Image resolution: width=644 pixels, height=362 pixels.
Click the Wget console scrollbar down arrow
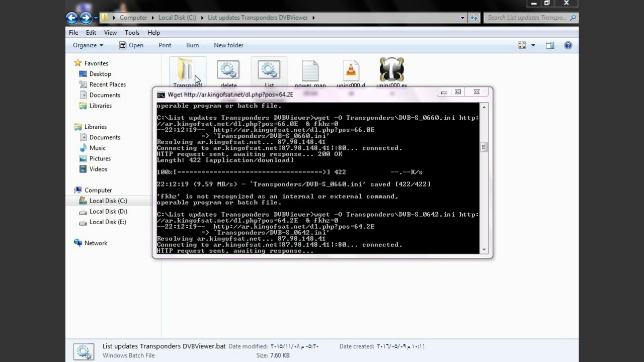484,249
